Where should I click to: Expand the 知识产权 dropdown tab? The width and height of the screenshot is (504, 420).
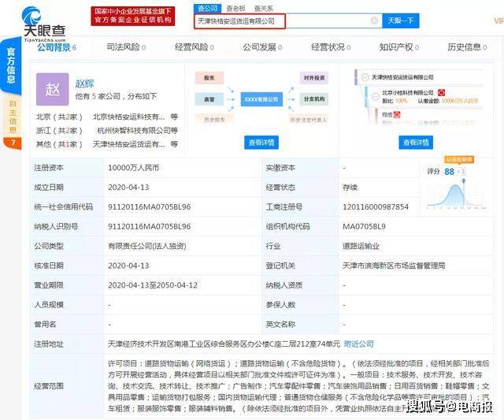(400, 47)
